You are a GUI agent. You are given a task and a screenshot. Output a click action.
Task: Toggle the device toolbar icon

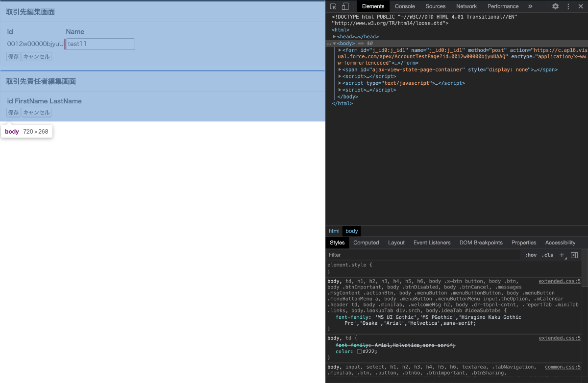(x=345, y=6)
